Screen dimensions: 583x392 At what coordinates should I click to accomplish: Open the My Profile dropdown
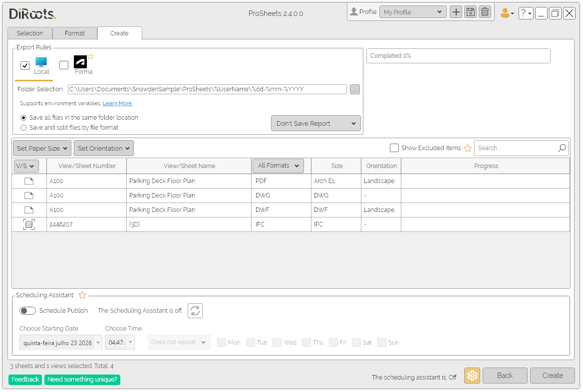[413, 12]
